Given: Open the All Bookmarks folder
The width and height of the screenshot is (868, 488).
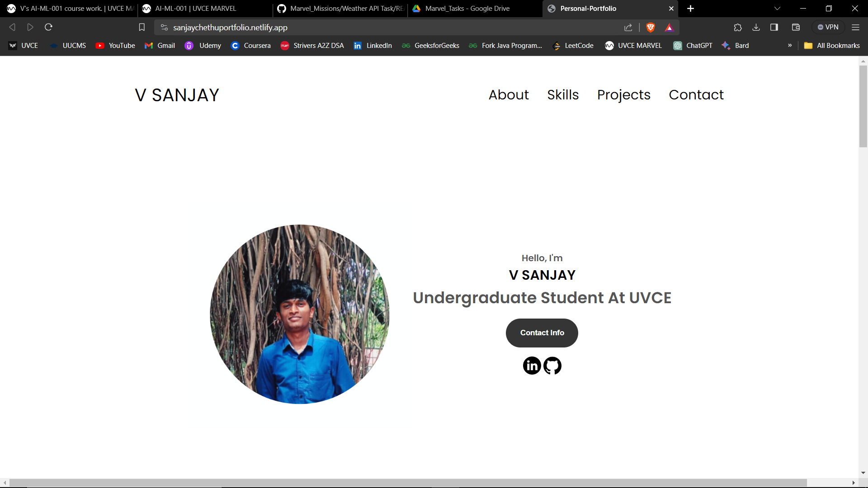Looking at the screenshot, I should click(x=832, y=46).
